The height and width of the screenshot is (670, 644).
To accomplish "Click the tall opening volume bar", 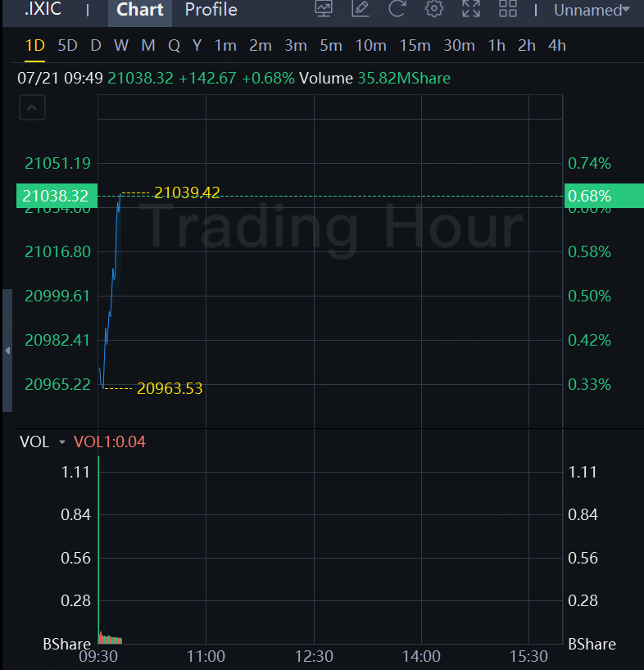I will coord(98,550).
